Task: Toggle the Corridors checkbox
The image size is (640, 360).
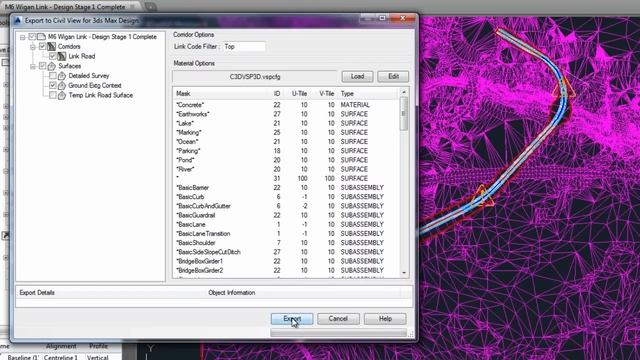Action: pos(42,47)
